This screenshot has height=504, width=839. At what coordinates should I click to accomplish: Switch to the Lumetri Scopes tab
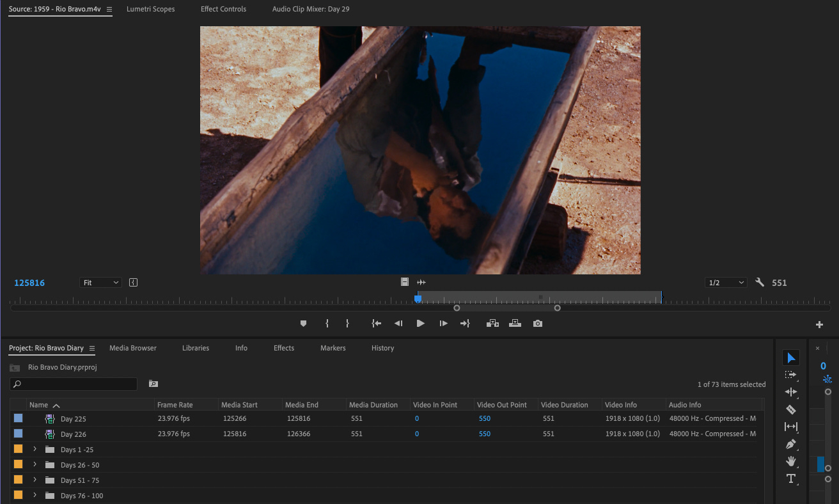pyautogui.click(x=150, y=9)
